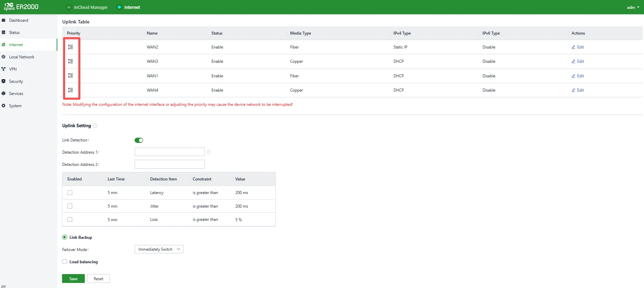Click the Detection Address 2 field
The height and width of the screenshot is (288, 644).
pos(170,164)
